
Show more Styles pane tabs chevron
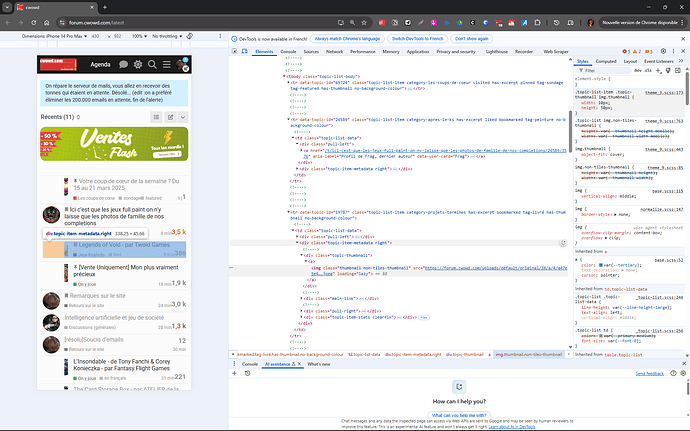click(x=681, y=61)
